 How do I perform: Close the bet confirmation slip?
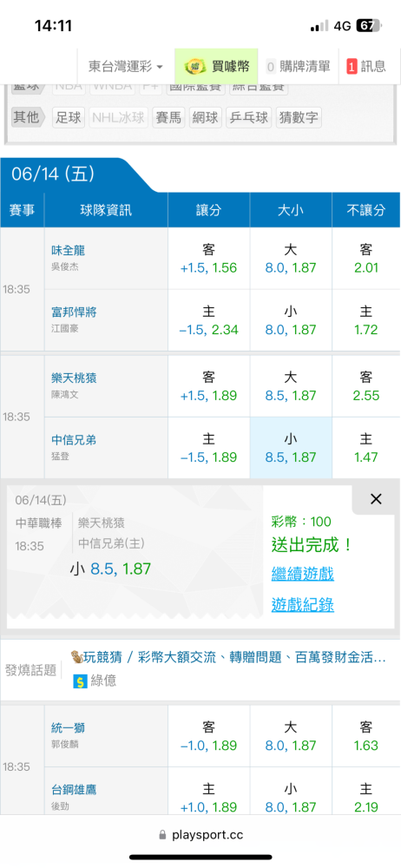[x=376, y=499]
